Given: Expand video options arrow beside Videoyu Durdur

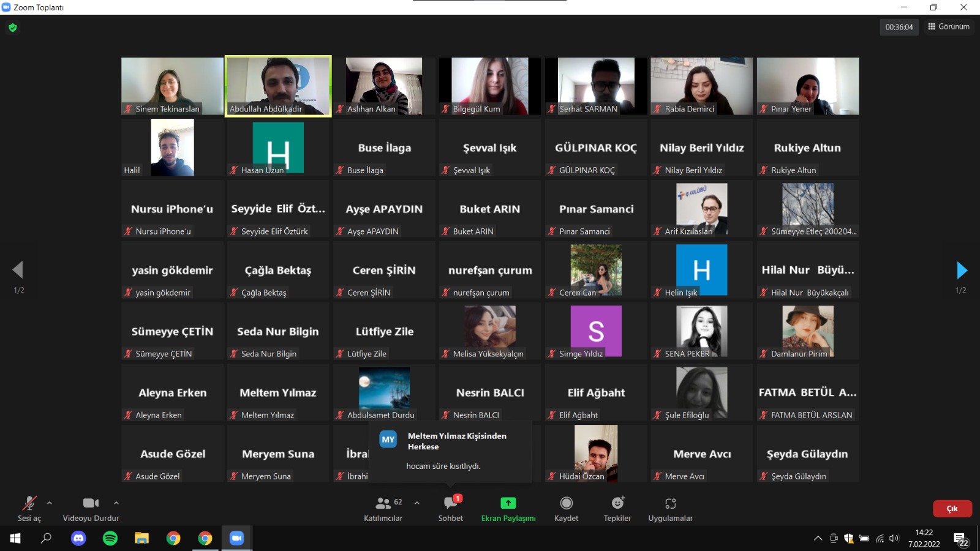Looking at the screenshot, I should click(116, 503).
